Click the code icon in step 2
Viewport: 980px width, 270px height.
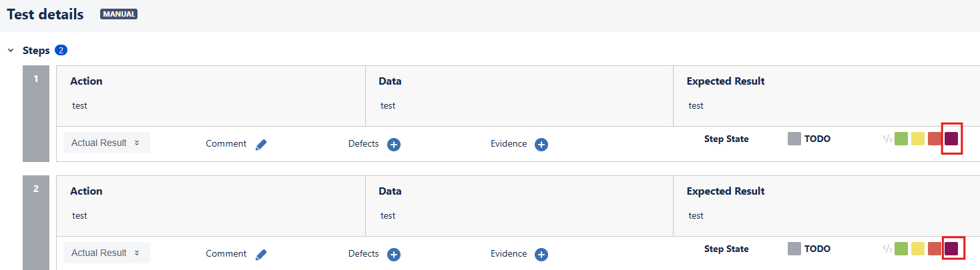pos(887,249)
